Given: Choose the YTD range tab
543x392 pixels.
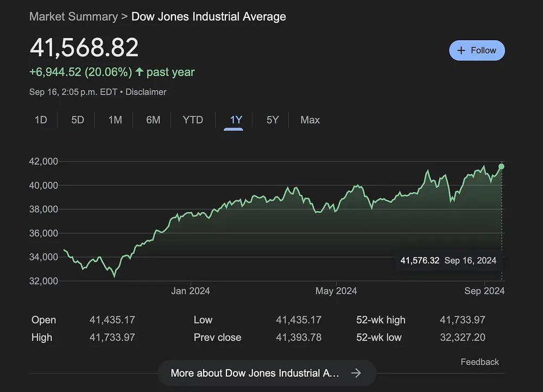Looking at the screenshot, I should click(x=193, y=120).
